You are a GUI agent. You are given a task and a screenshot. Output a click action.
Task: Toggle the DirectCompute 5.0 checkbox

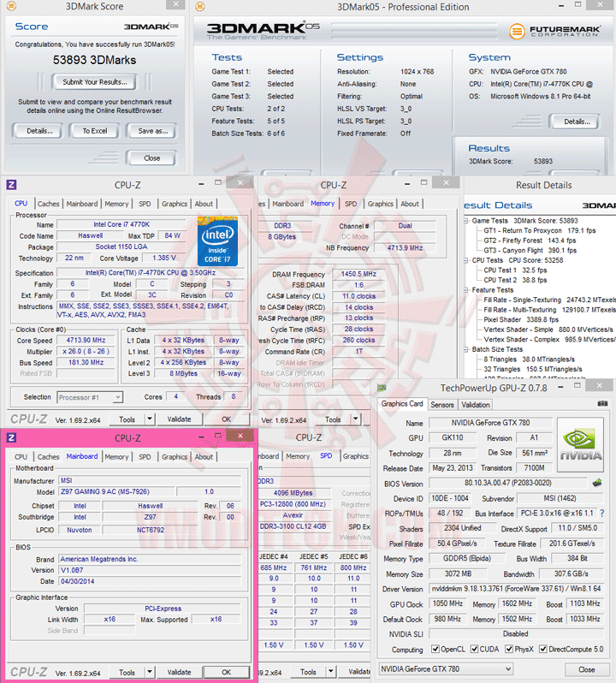point(543,649)
